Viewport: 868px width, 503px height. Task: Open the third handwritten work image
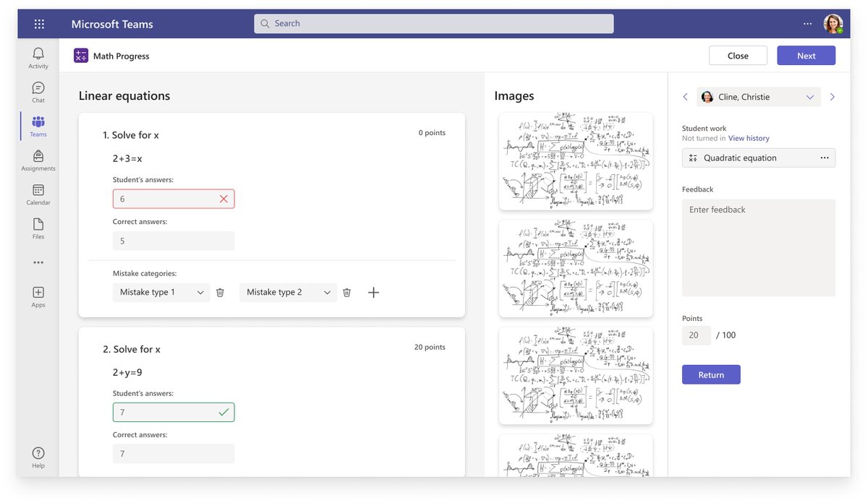[576, 376]
